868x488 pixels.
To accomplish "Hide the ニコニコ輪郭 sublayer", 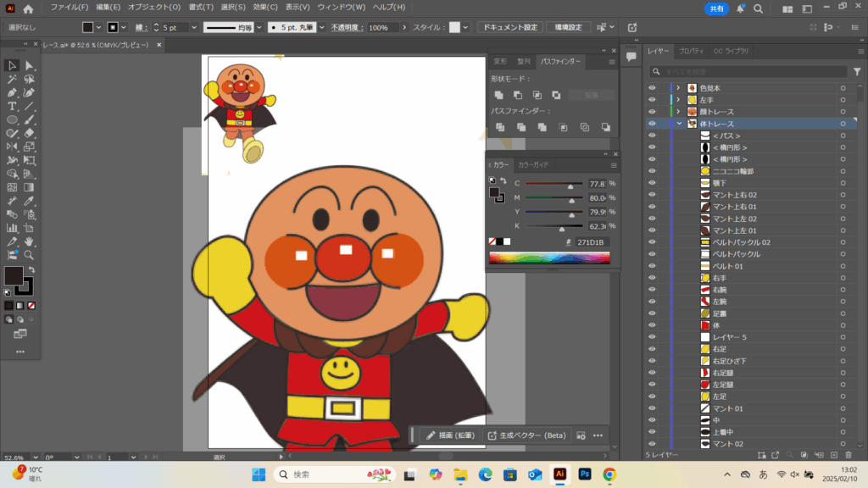I will click(x=652, y=171).
